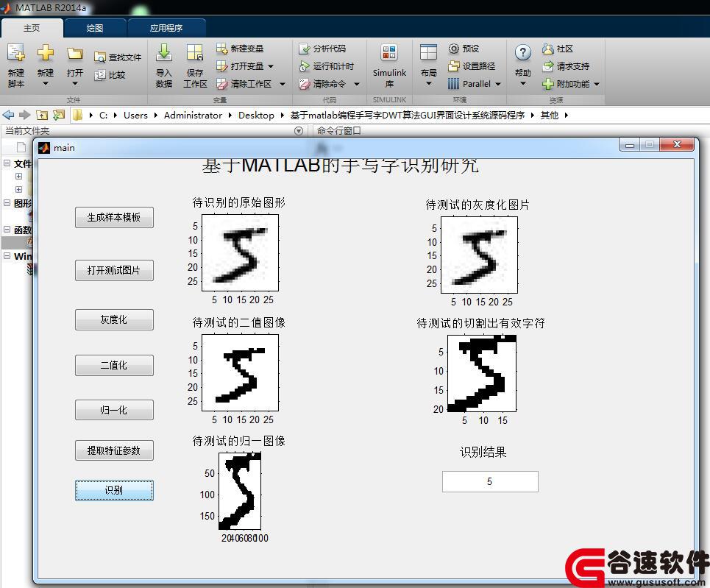Click Preferences (预设) gear icon
This screenshot has height=588, width=710.
pos(454,48)
